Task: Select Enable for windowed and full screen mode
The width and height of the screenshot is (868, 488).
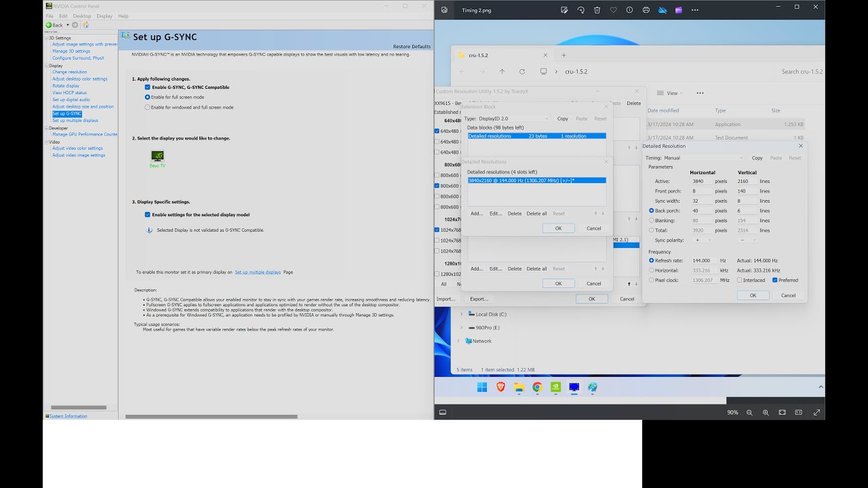Action: click(x=147, y=107)
